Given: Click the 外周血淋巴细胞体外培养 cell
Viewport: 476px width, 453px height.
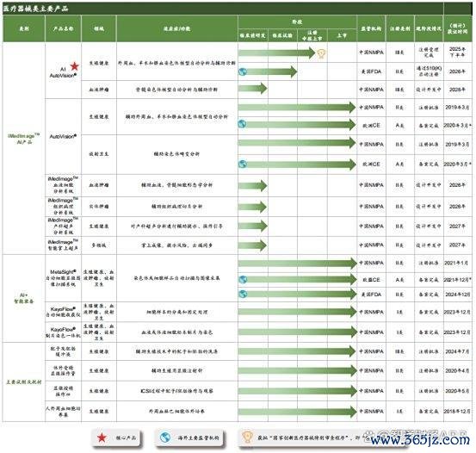Looking at the screenshot, I should click(x=176, y=411).
